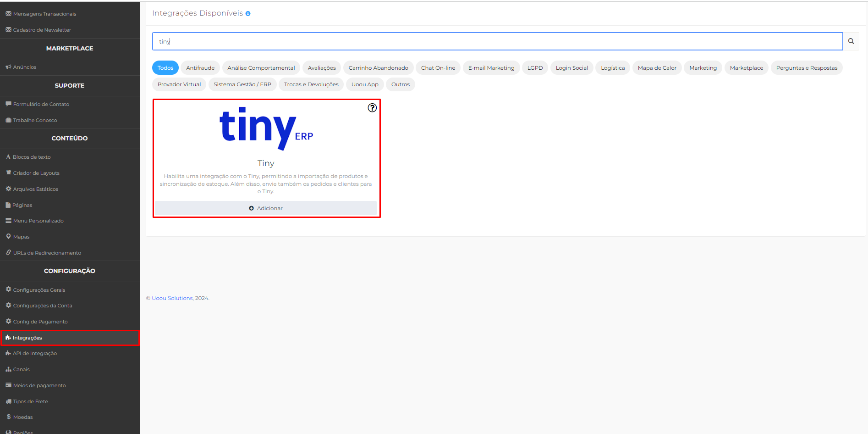Click the Tiny ERP logo thumbnail

point(266,128)
